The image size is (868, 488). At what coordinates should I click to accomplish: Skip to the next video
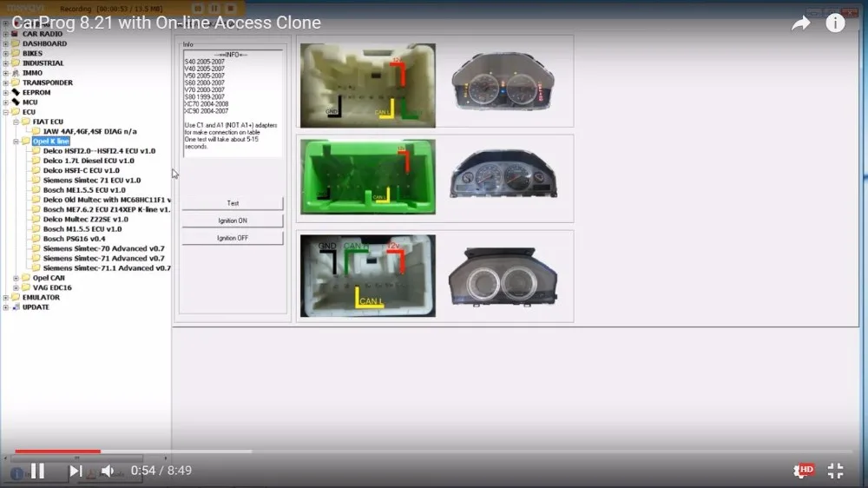click(x=76, y=471)
